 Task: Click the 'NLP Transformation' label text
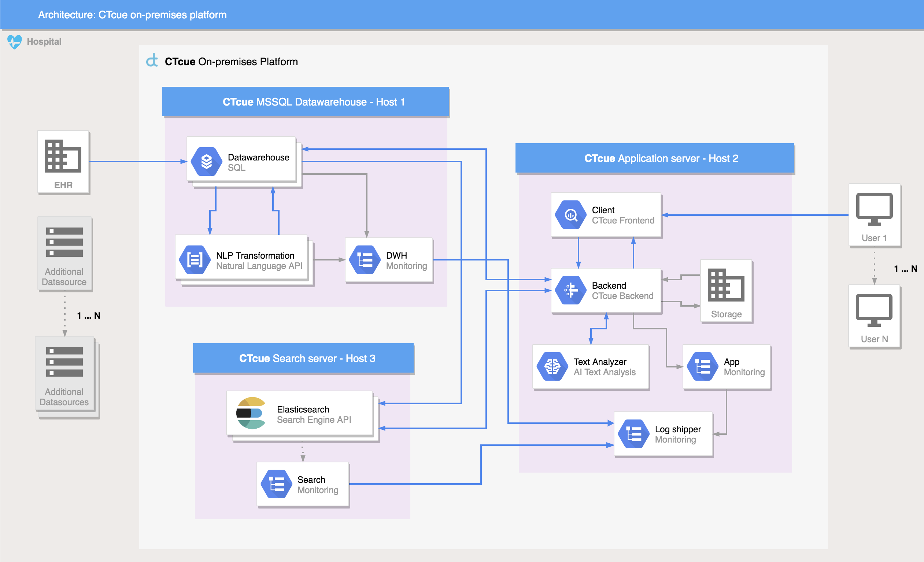coord(255,256)
